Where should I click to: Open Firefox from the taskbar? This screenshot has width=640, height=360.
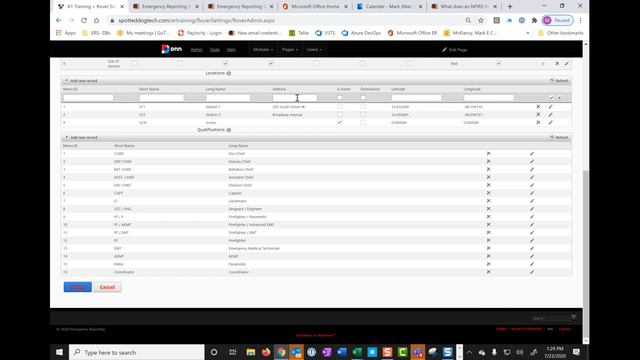click(266, 352)
